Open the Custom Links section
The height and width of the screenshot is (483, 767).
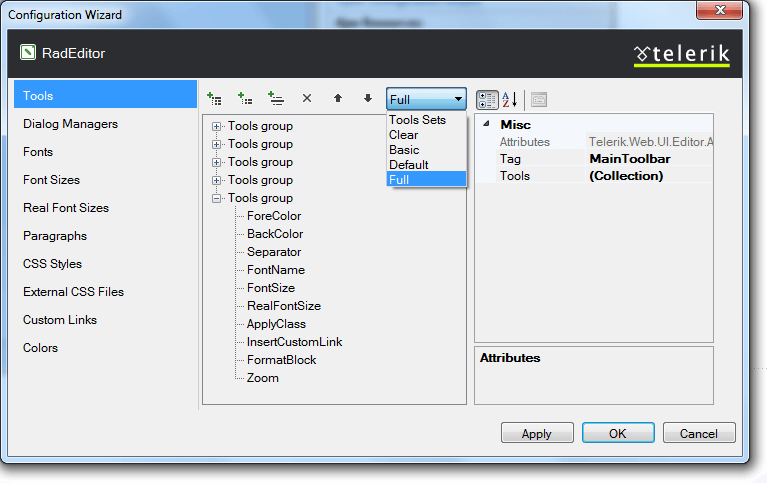[60, 320]
